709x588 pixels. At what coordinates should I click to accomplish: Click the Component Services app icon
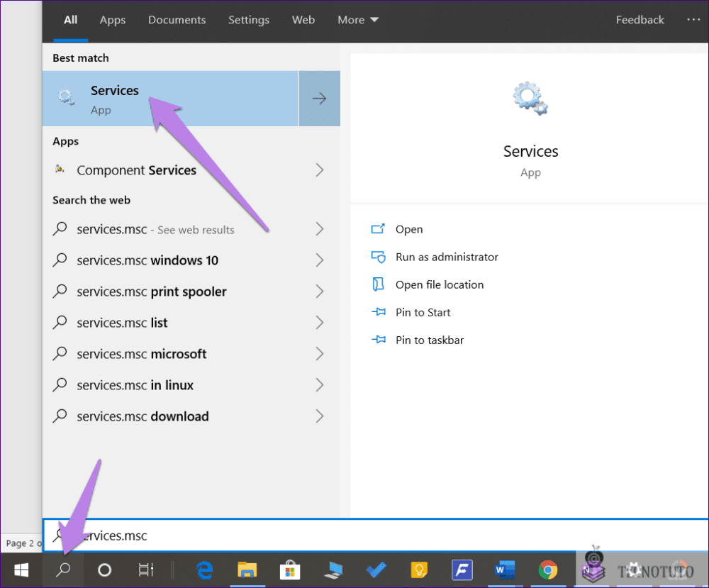point(60,169)
